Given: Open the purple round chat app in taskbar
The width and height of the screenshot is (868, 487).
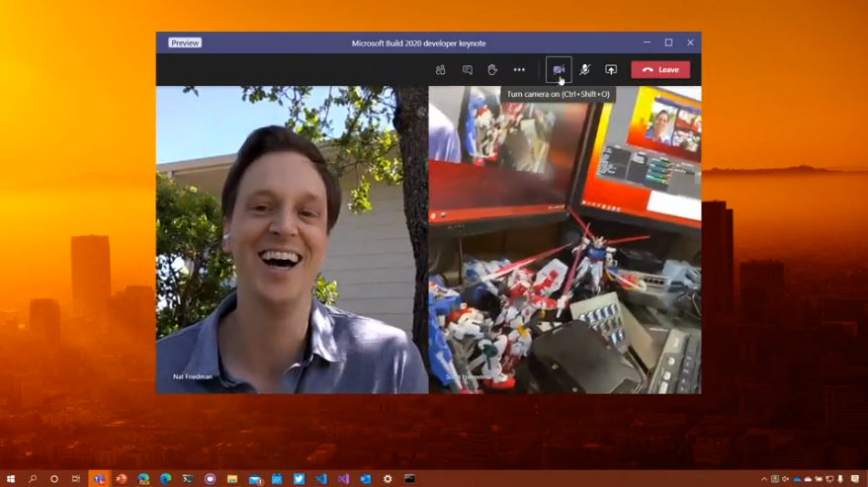Looking at the screenshot, I should click(210, 479).
